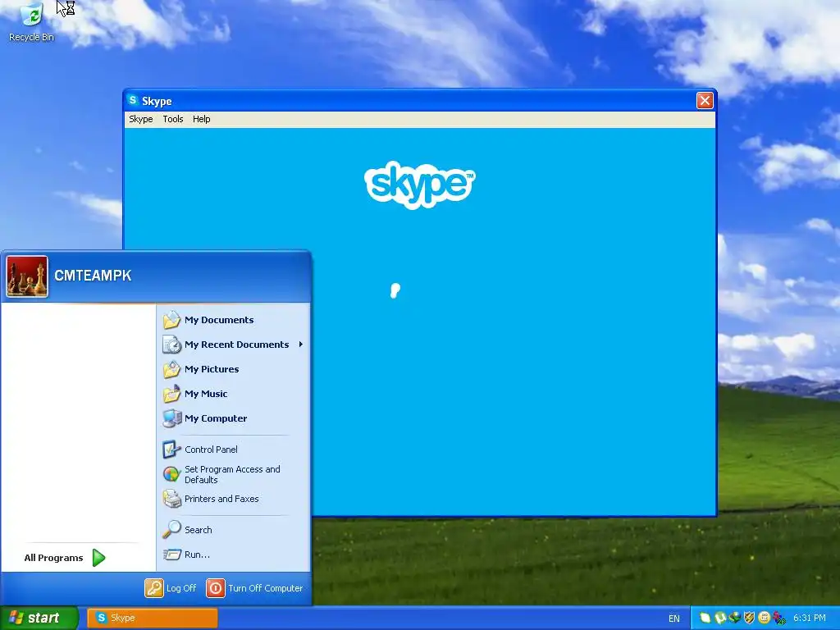
Task: Click Set Program Access and Defaults icon
Action: 171,474
